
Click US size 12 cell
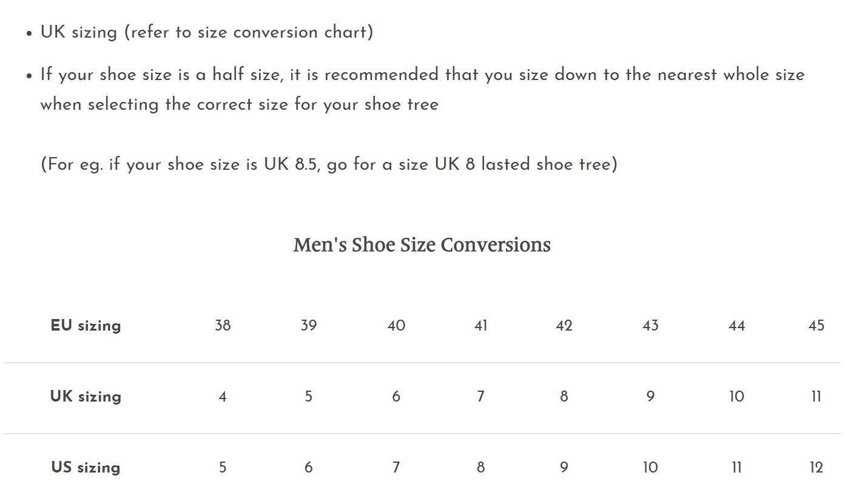click(816, 468)
